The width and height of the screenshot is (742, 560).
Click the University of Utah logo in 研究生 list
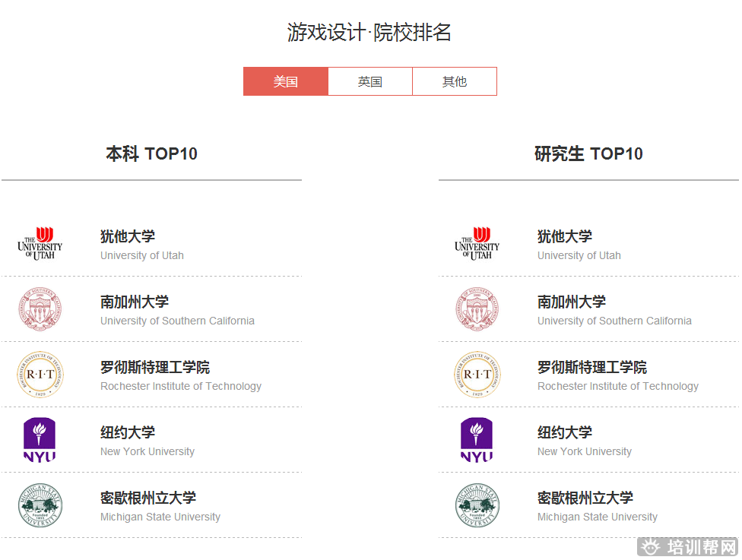(477, 243)
